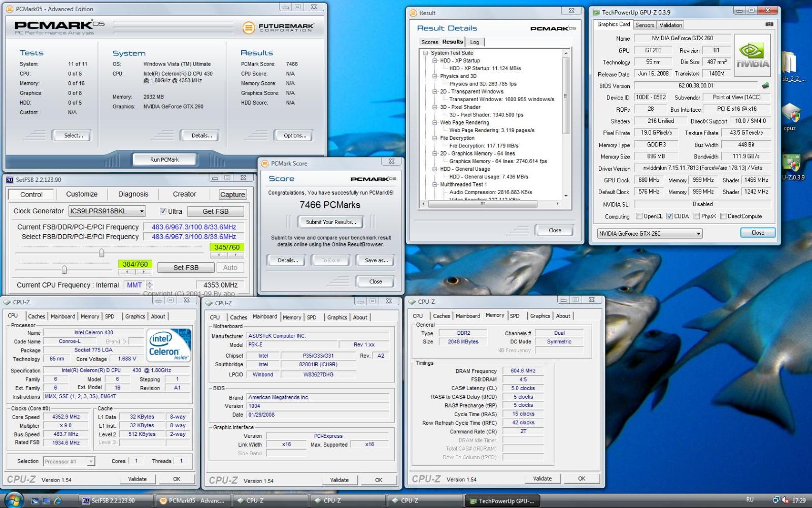
Task: Click the SetFSB taskbar button
Action: (x=115, y=500)
